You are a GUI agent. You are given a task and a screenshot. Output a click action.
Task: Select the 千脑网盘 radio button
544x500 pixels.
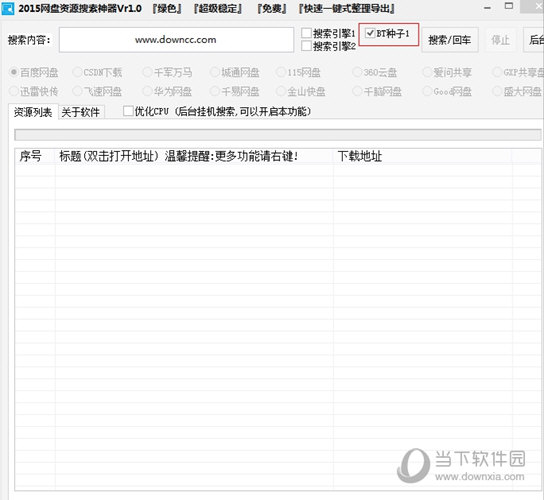click(357, 91)
